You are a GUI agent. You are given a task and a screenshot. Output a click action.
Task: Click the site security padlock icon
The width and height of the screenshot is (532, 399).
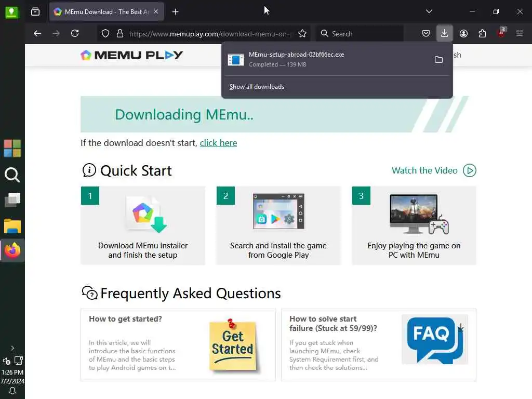click(120, 34)
